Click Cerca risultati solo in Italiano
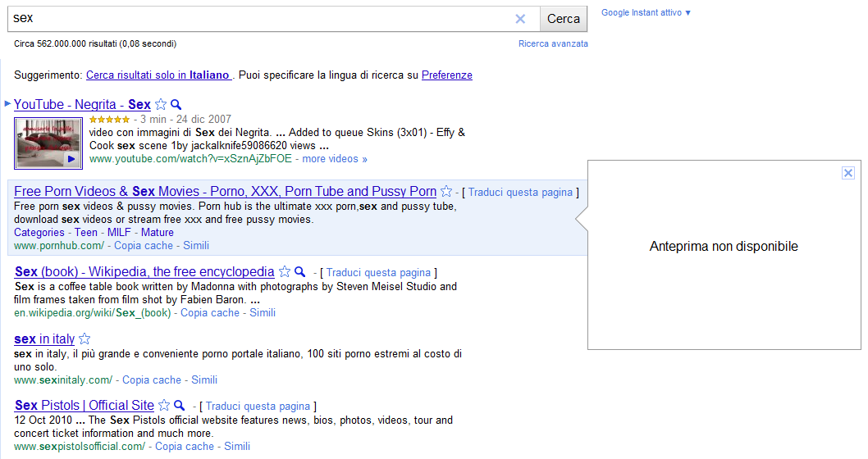The height and width of the screenshot is (459, 868). (x=158, y=75)
